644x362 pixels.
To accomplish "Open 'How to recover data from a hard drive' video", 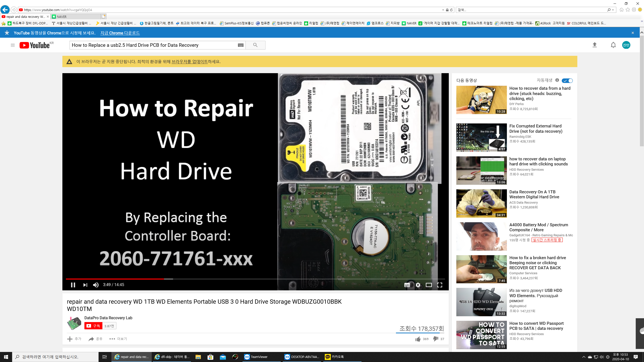I will pyautogui.click(x=540, y=94).
